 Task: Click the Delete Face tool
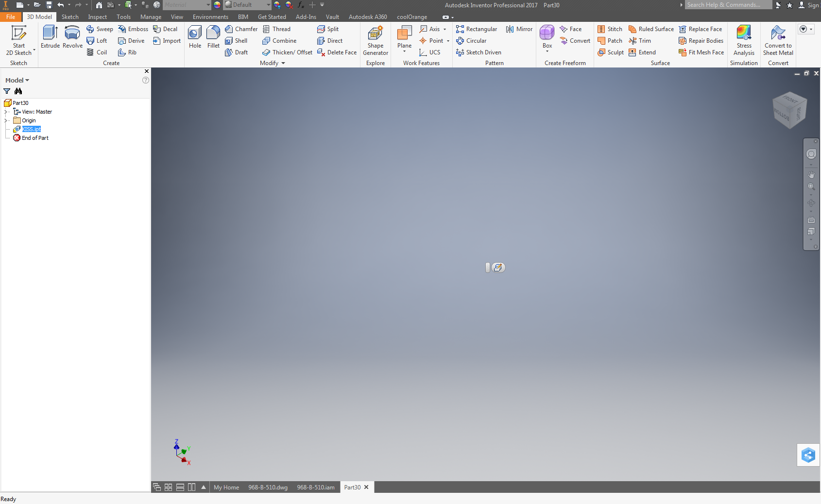click(337, 52)
